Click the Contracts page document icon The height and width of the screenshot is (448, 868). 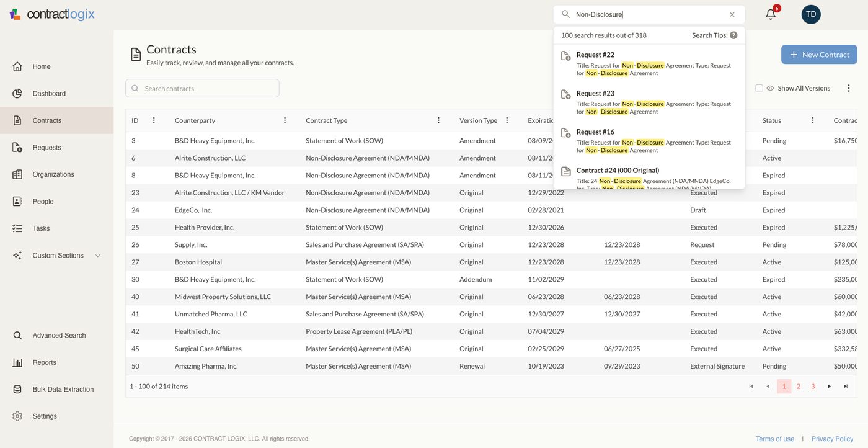click(136, 55)
